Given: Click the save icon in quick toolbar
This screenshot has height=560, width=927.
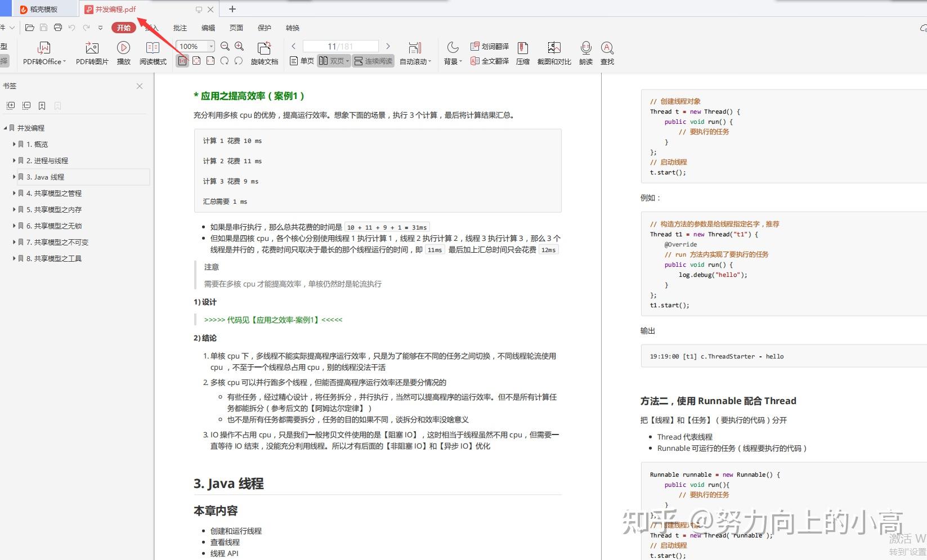Looking at the screenshot, I should pos(44,28).
